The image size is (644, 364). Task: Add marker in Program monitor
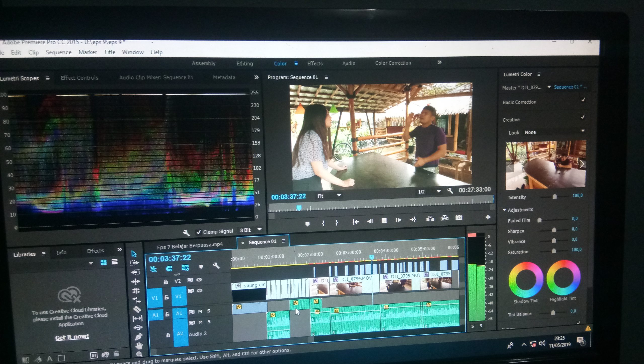pos(307,224)
